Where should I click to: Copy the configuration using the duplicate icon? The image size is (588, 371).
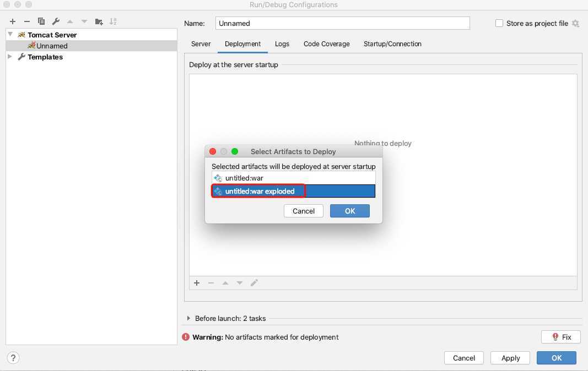(x=41, y=21)
